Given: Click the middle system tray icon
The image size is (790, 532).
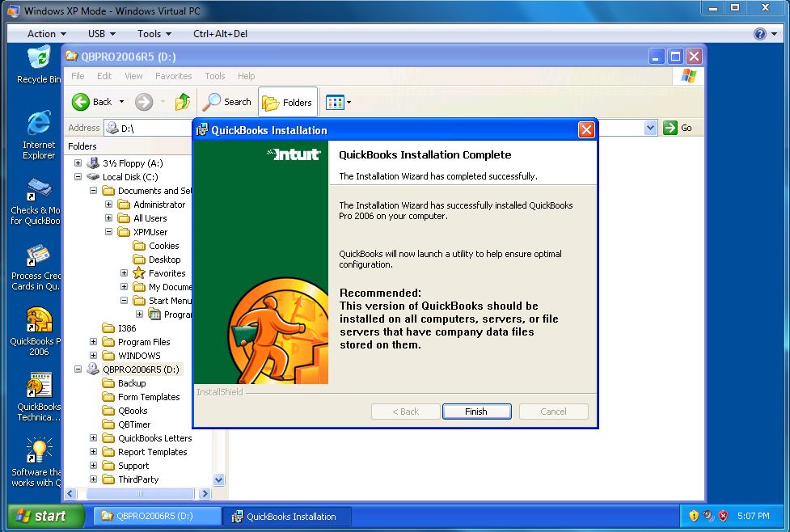Looking at the screenshot, I should (x=708, y=515).
